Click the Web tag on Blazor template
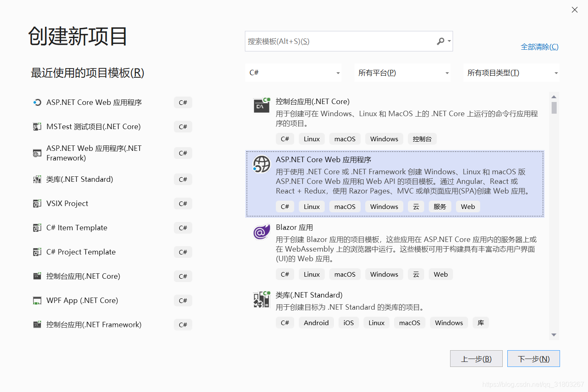 pos(440,274)
